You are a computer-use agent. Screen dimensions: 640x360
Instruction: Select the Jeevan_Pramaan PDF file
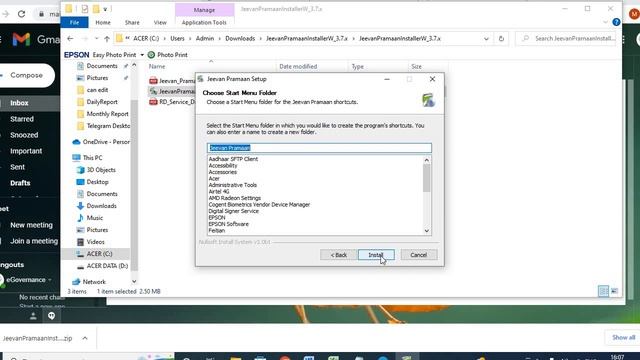point(172,81)
